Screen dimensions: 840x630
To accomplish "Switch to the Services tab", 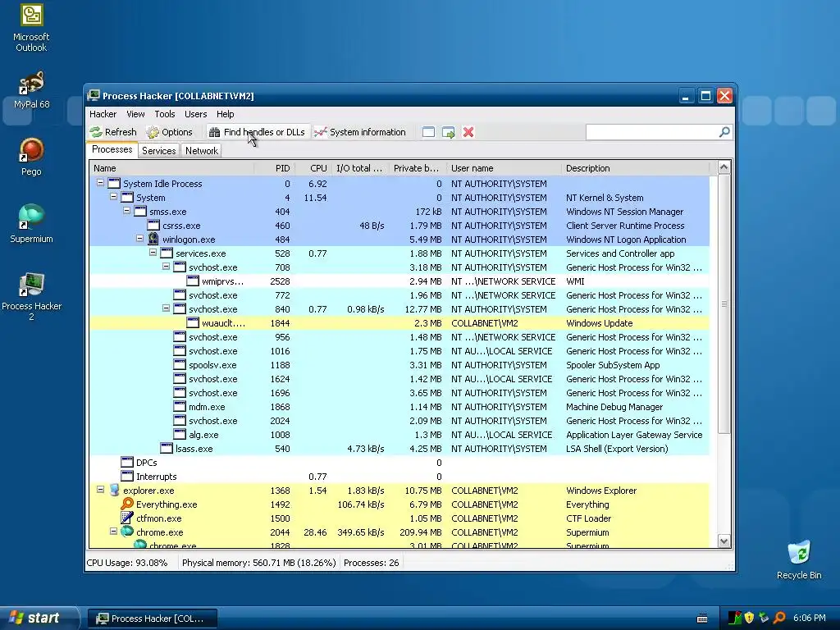I will pos(158,151).
